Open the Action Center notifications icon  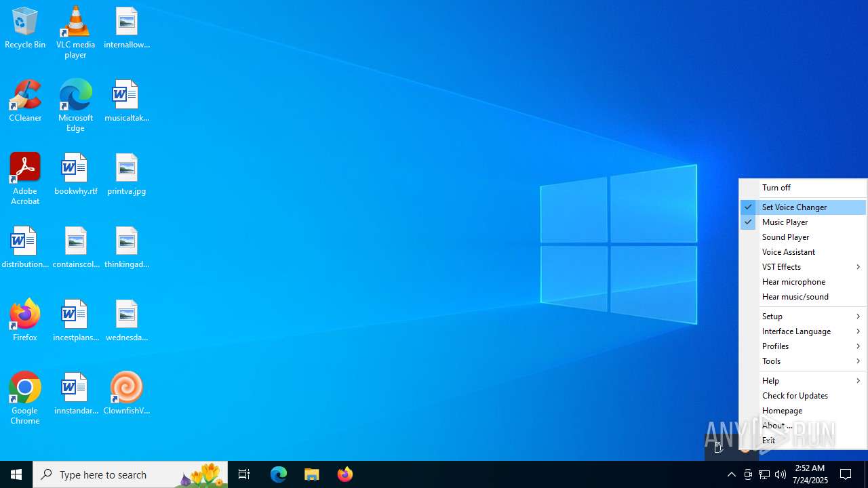(x=846, y=474)
